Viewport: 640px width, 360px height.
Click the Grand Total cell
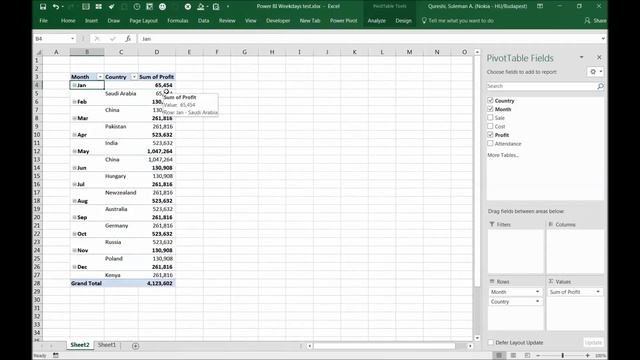(87, 283)
